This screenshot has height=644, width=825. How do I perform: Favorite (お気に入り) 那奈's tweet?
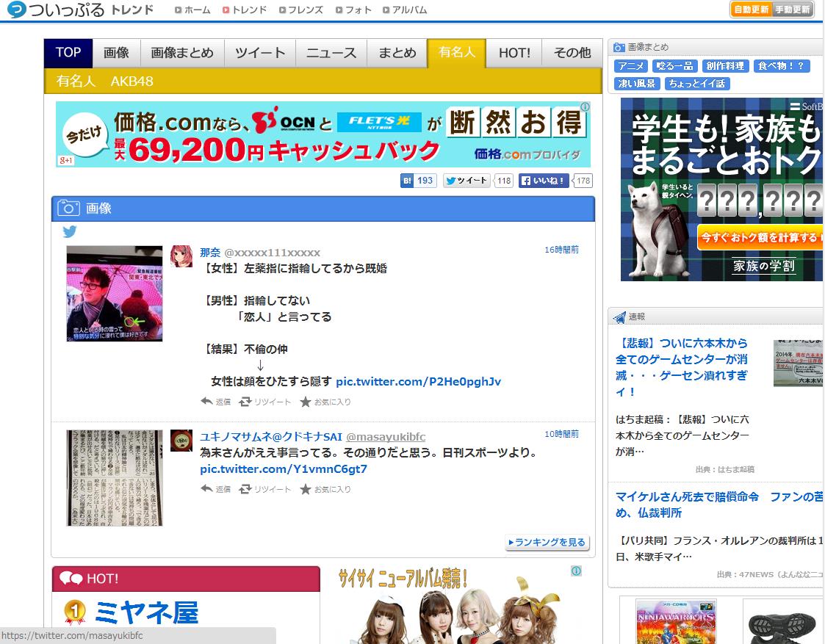(325, 402)
